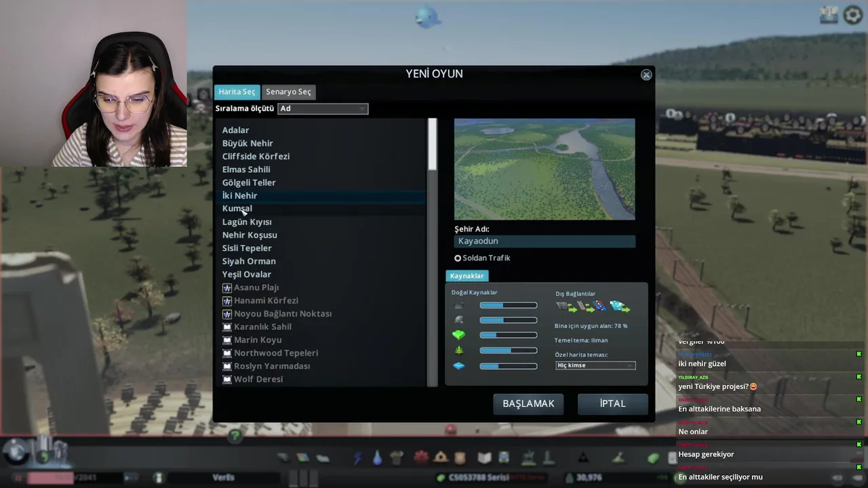This screenshot has height=488, width=868.
Task: Open the fire department menu in toolbar
Action: (441, 457)
